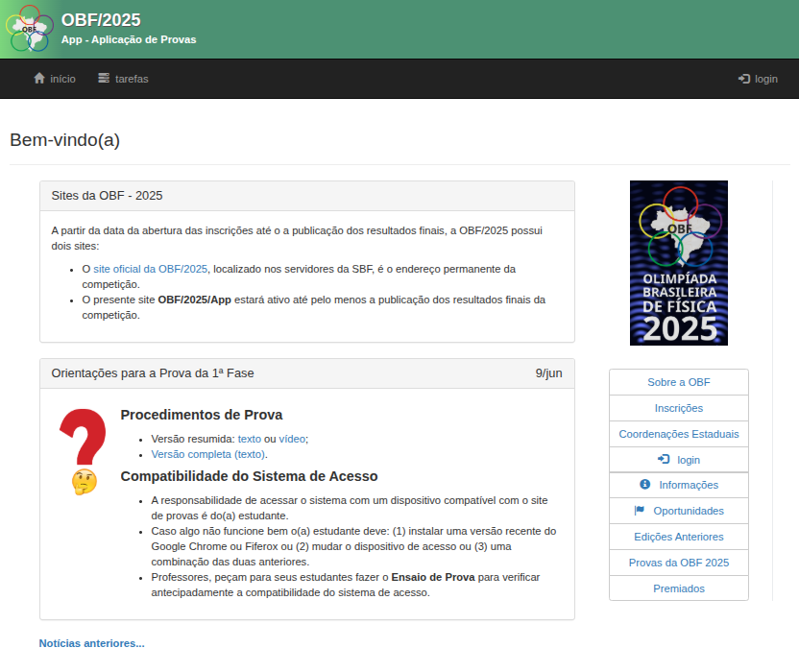Click the bold OBF/2025/App text
799x672 pixels.
coord(195,300)
